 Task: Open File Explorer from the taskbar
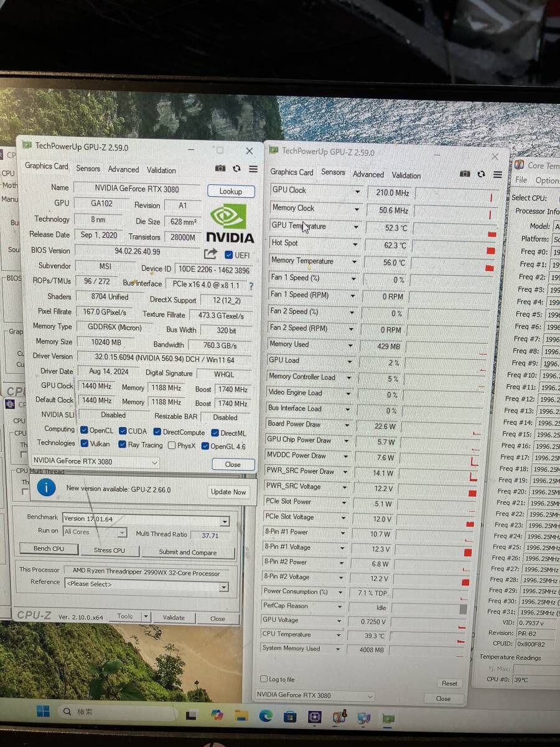coord(242,715)
